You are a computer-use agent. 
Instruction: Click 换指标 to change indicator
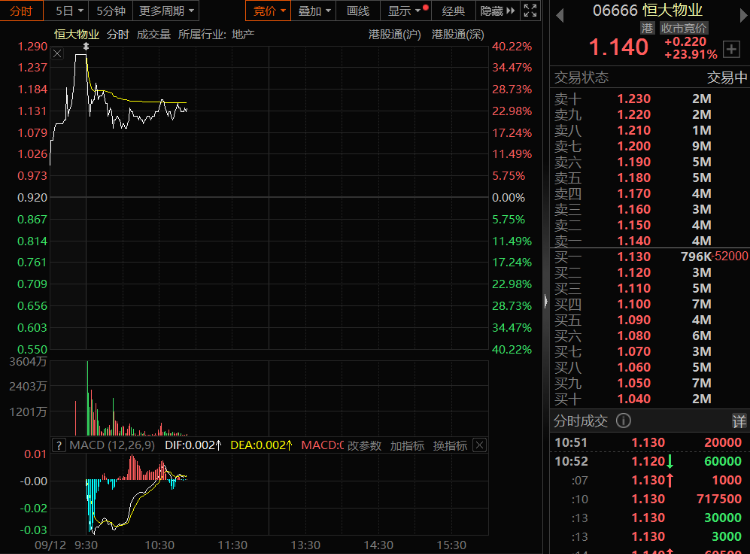coord(450,446)
